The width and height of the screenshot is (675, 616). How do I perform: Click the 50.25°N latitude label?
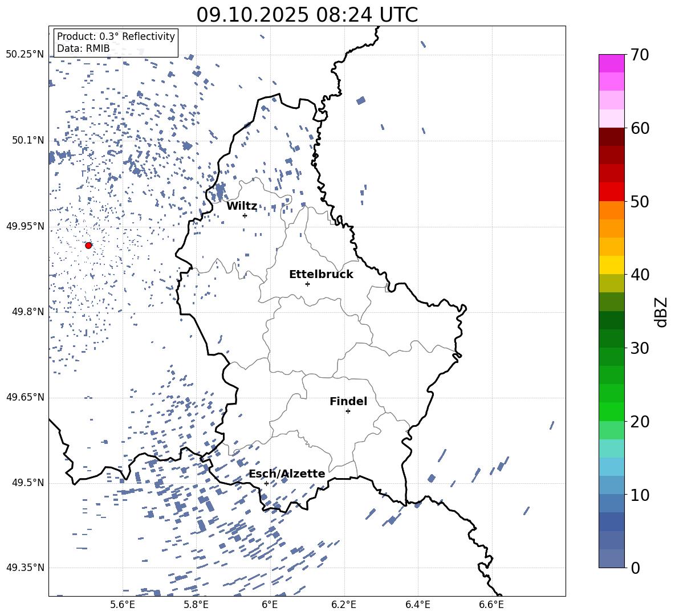coord(26,55)
